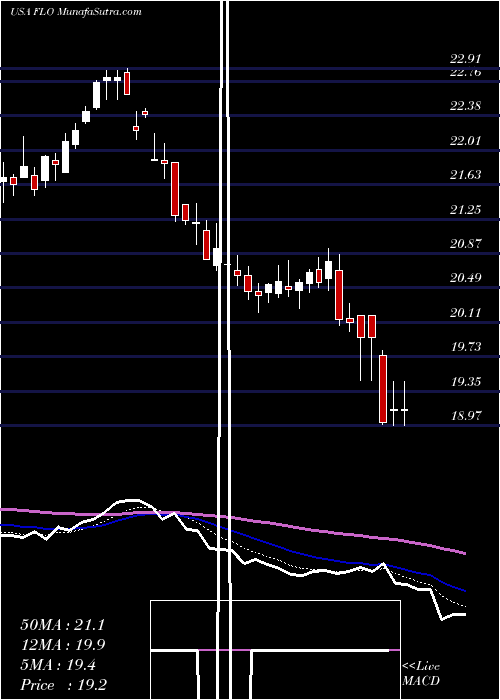
Task: Click the 19.73 price level label
Action: pyautogui.click(x=466, y=347)
